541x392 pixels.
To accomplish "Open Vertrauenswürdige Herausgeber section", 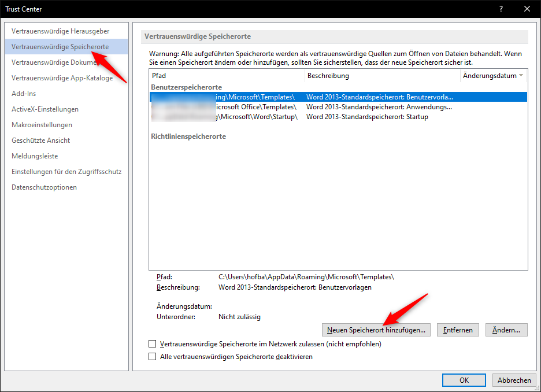I will click(x=60, y=31).
